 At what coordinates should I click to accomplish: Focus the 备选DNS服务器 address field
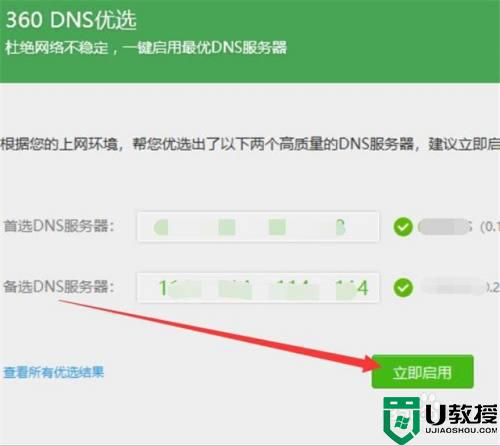pyautogui.click(x=258, y=288)
